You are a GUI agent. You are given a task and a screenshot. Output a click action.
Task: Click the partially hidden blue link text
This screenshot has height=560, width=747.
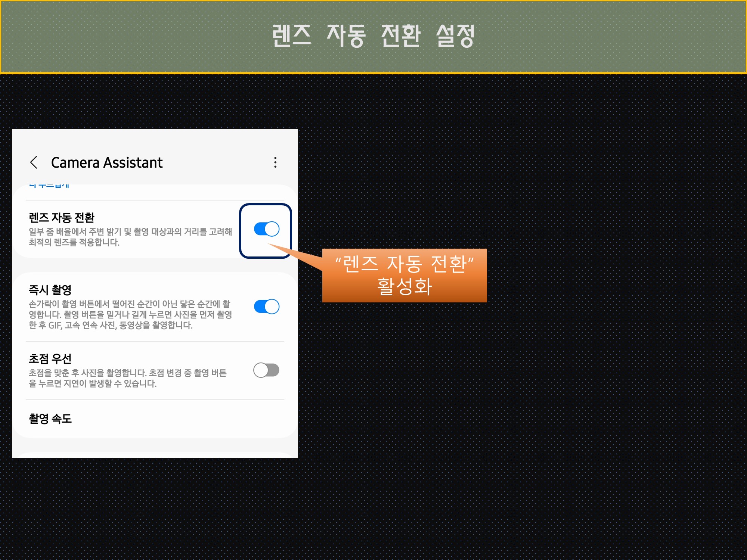point(49,186)
